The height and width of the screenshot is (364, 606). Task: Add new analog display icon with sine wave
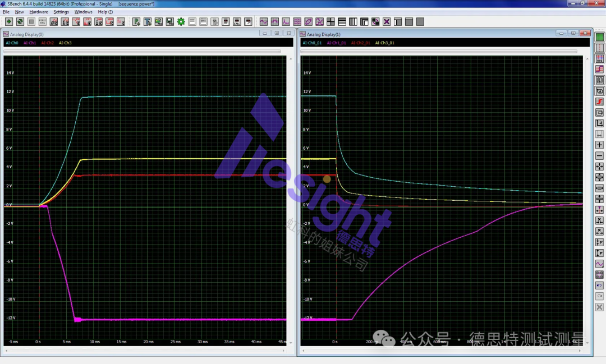click(x=264, y=22)
